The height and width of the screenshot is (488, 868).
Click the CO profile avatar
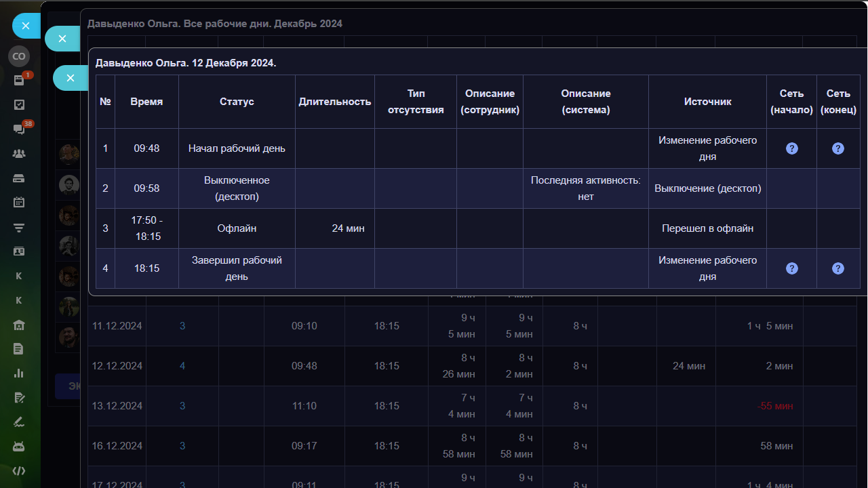point(19,56)
